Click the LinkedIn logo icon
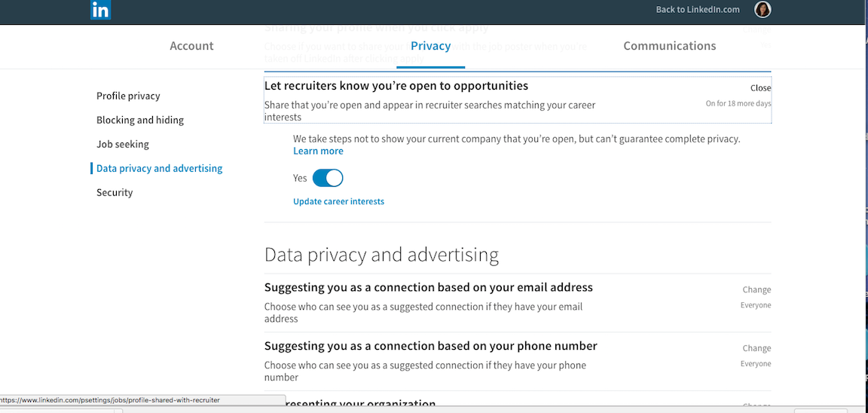Image resolution: width=868 pixels, height=413 pixels. click(x=101, y=10)
